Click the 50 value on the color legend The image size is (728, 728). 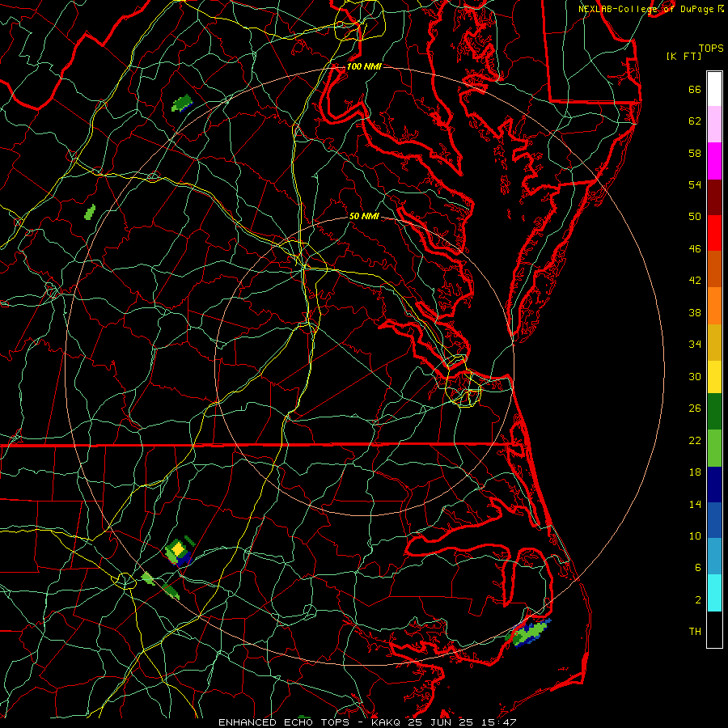pos(695,216)
